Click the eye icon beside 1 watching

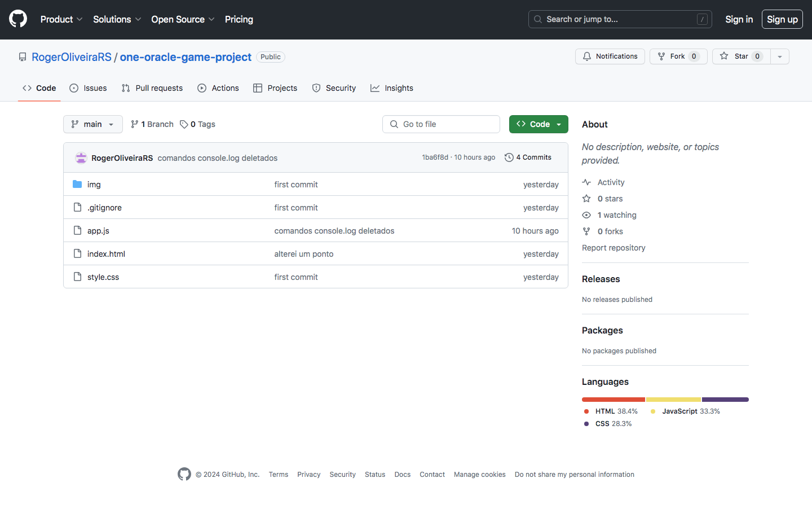(586, 215)
